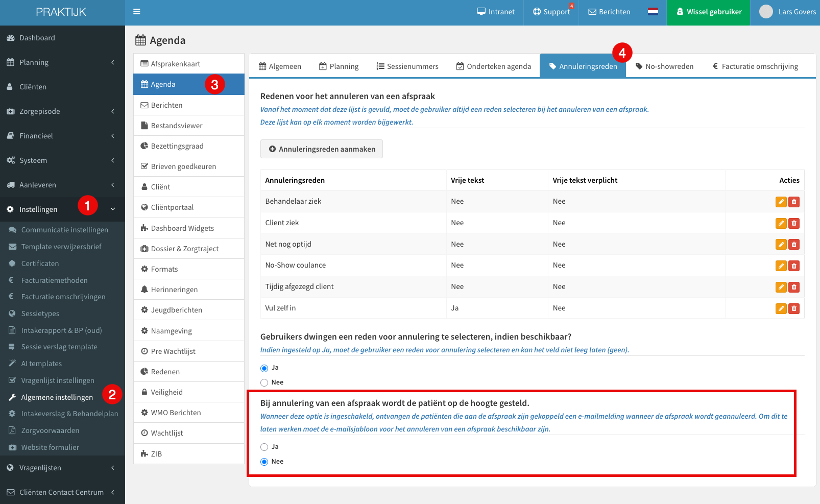
Task: Open the Cliëntportaal settings entry
Action: [189, 207]
